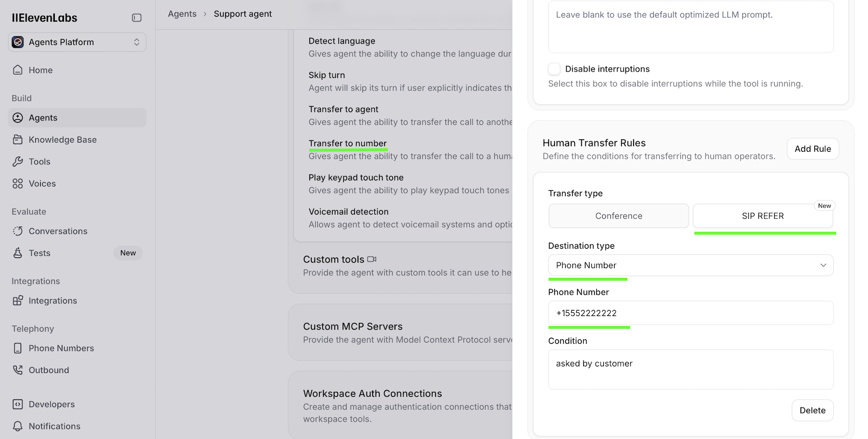Open Knowledge Base via its sidebar icon
The height and width of the screenshot is (439, 868).
[18, 140]
